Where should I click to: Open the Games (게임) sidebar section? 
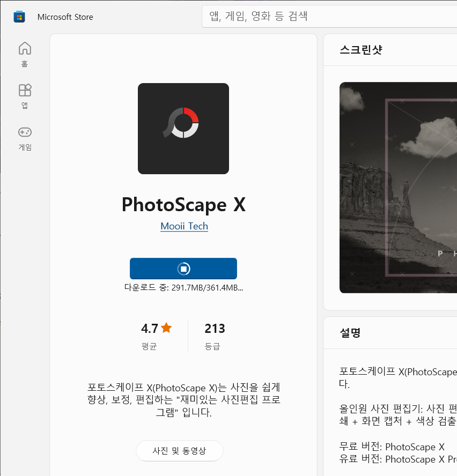25,138
